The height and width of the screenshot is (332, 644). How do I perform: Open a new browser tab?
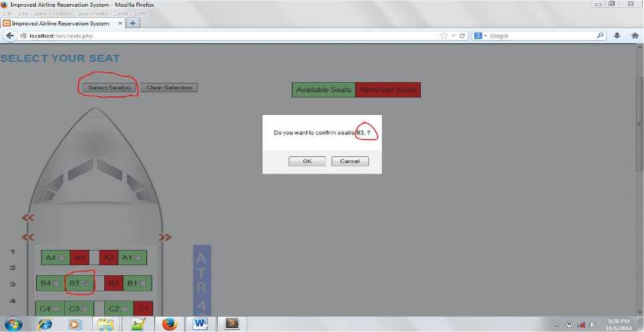pos(132,23)
